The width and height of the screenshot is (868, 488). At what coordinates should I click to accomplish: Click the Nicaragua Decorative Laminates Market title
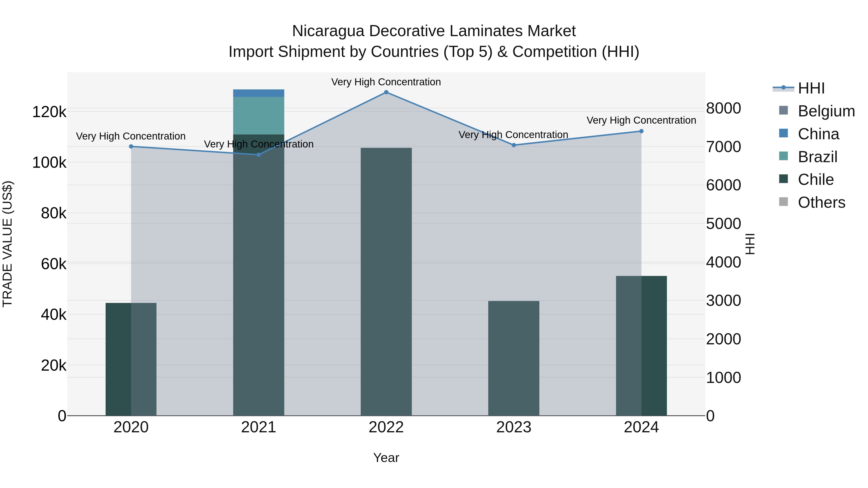pos(434,31)
